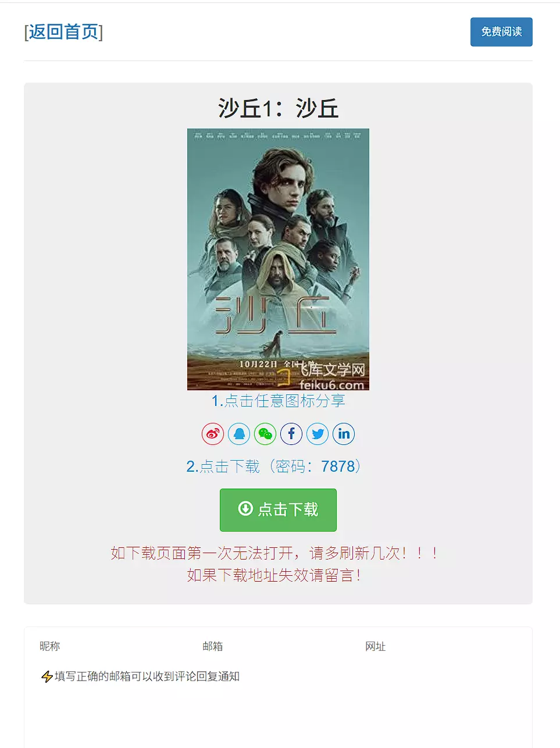This screenshot has width=560, height=748.
Task: Share via the Weibo icon
Action: click(x=213, y=434)
